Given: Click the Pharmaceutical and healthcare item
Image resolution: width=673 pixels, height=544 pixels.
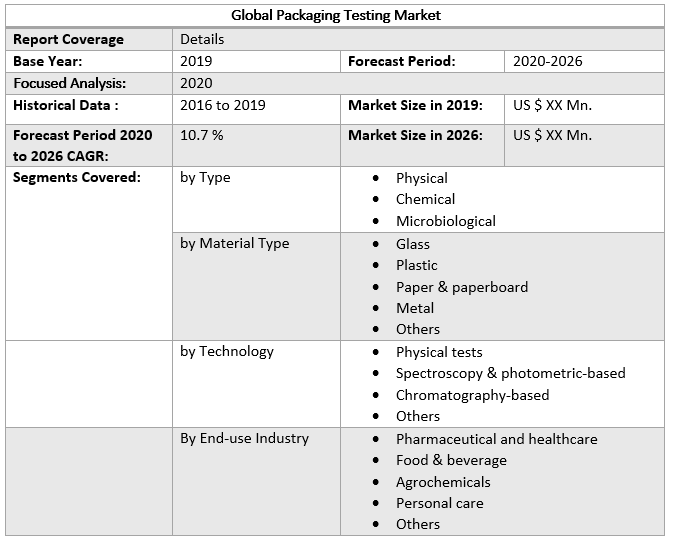Looking at the screenshot, I should coord(496,439).
